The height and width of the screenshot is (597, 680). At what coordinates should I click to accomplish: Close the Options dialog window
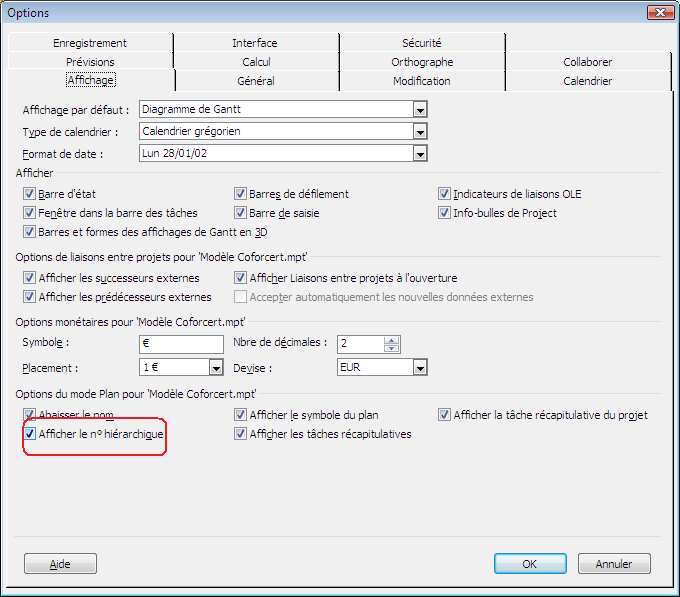[x=659, y=13]
